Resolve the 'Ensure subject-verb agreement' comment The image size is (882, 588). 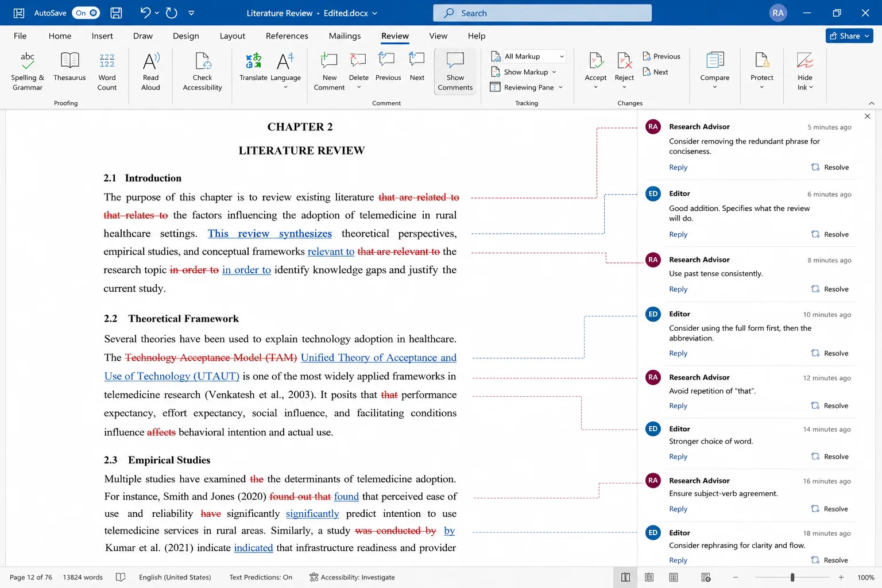(830, 509)
